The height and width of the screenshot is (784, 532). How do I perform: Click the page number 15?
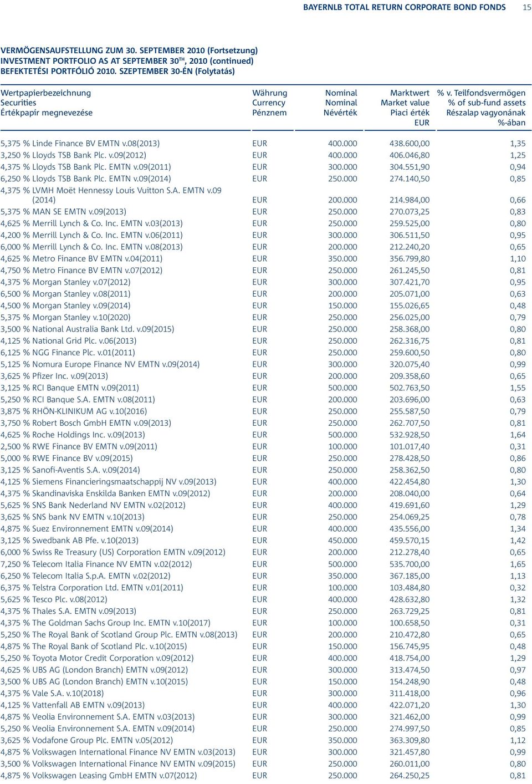click(526, 7)
